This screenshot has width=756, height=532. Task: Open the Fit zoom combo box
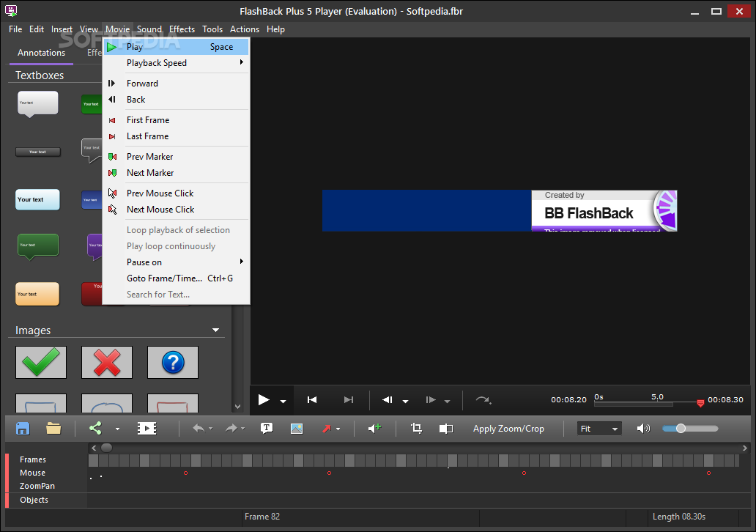point(599,428)
